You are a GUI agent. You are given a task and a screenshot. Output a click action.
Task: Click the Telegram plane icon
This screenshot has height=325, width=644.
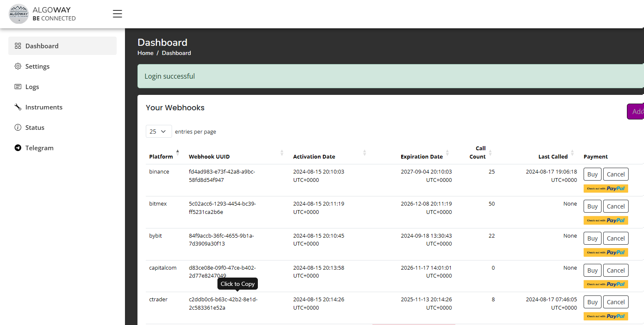click(18, 148)
